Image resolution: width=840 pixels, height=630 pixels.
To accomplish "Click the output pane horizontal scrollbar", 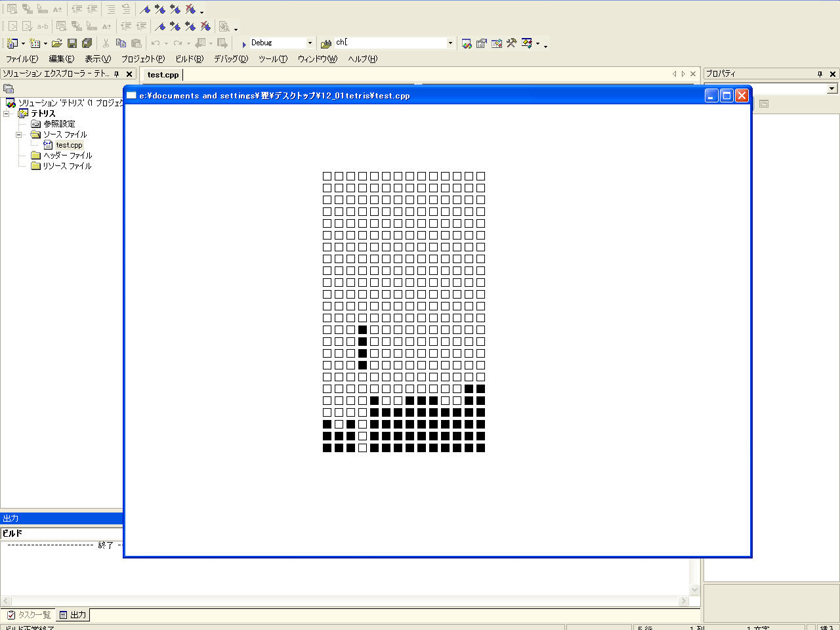I will point(345,600).
